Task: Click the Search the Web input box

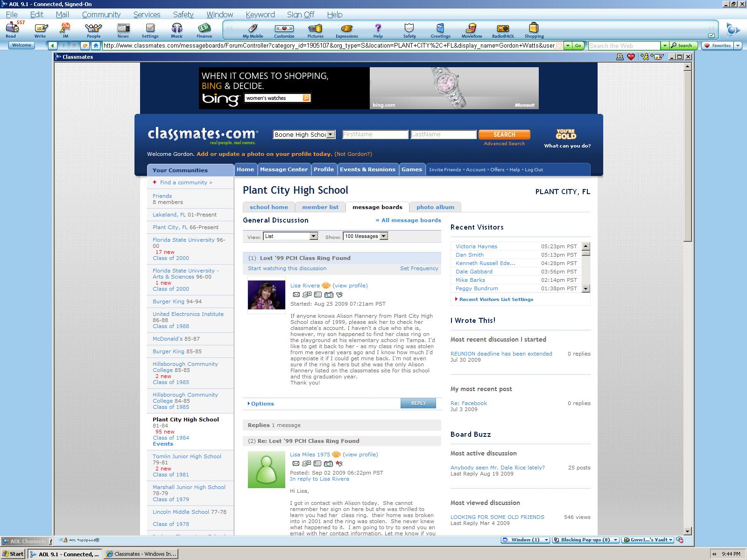Action: (625, 46)
